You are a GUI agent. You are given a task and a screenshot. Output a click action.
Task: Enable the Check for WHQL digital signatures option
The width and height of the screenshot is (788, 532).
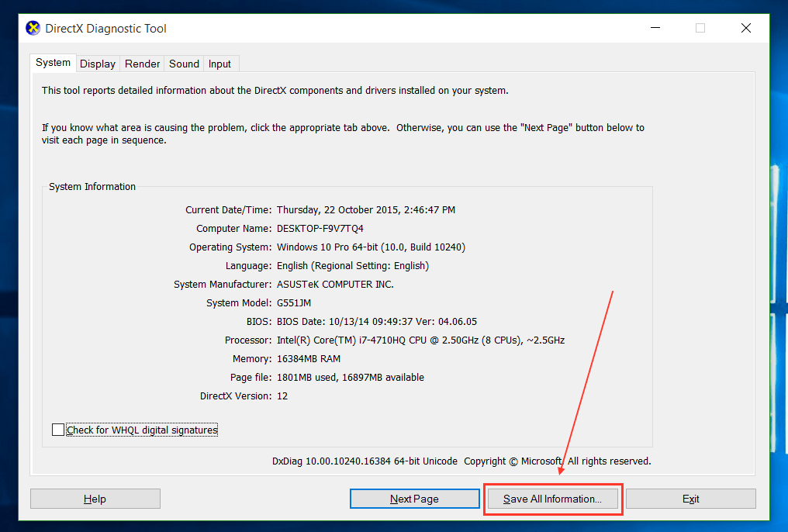(x=58, y=429)
